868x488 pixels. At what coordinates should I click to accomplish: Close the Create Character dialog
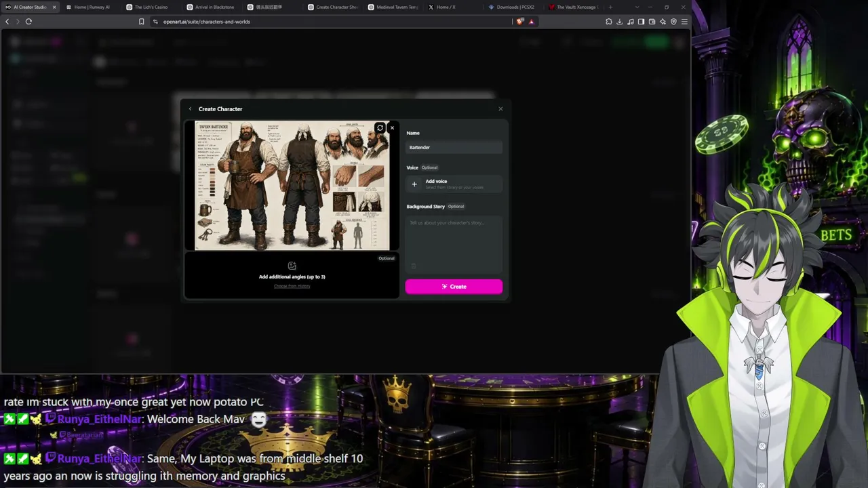[x=500, y=108]
